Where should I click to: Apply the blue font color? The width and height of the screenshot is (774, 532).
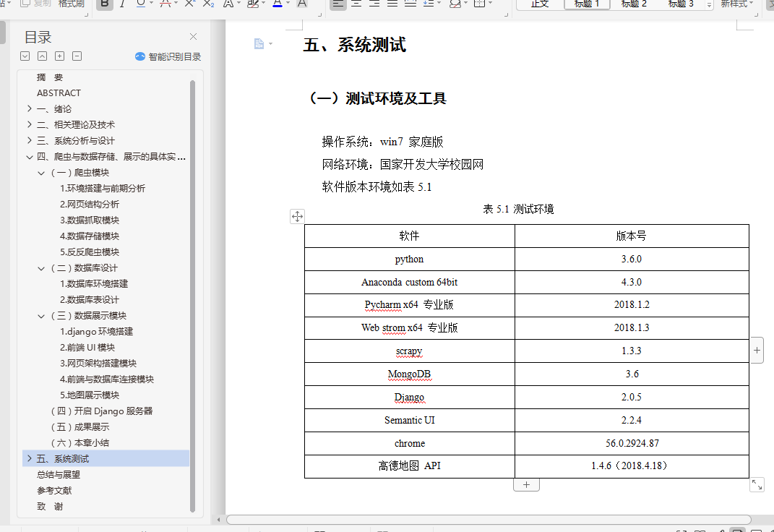tap(278, 4)
